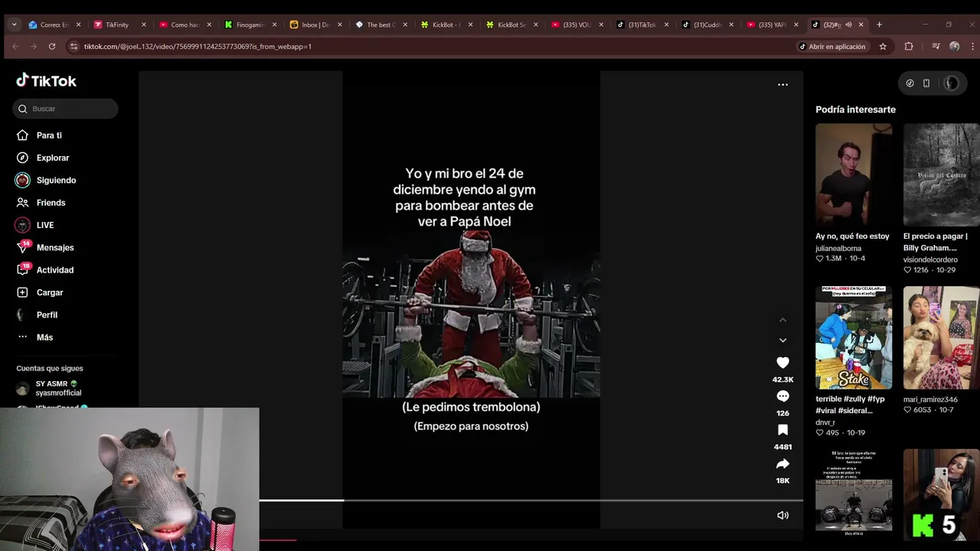Open the Explorar page
This screenshot has width=980, height=551.
[53, 158]
